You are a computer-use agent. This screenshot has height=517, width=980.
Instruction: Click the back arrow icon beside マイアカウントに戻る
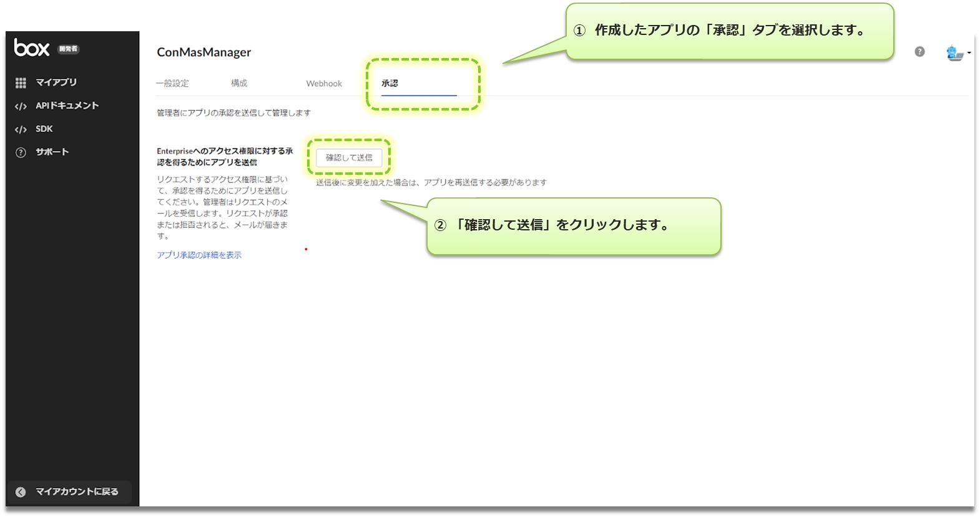pos(21,492)
